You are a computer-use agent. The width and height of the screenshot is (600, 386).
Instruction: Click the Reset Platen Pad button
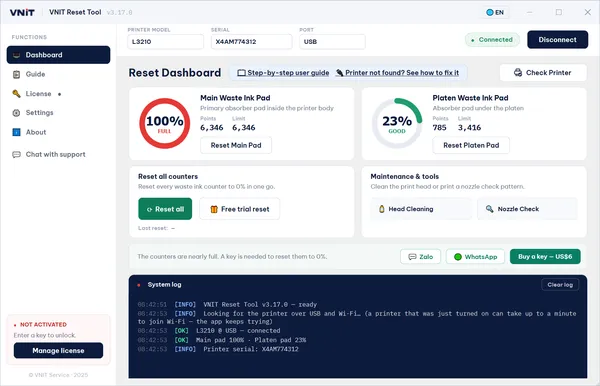[x=471, y=145]
